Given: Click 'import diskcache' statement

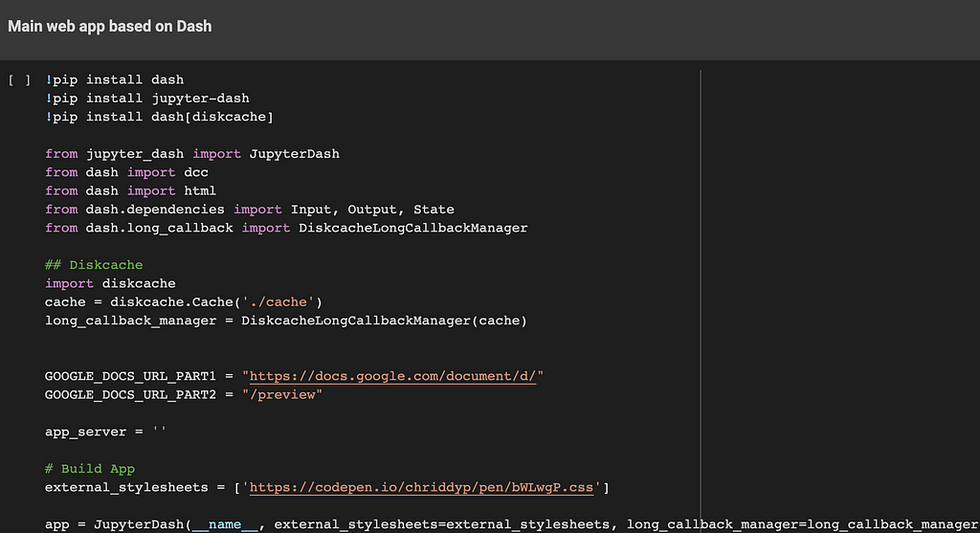Looking at the screenshot, I should click(110, 283).
